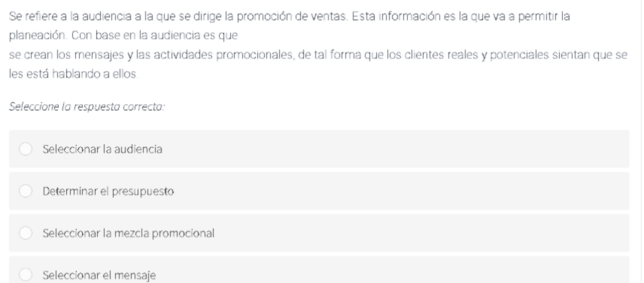Choose the Seleccionar la mezcla promocional radio button
This screenshot has height=283, width=644.
26,233
